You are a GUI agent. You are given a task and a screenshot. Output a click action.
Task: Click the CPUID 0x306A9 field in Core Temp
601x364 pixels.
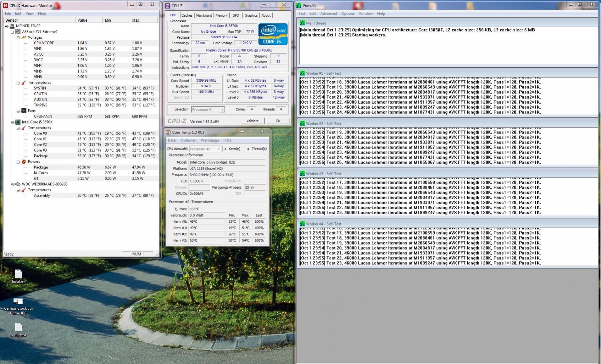199,194
